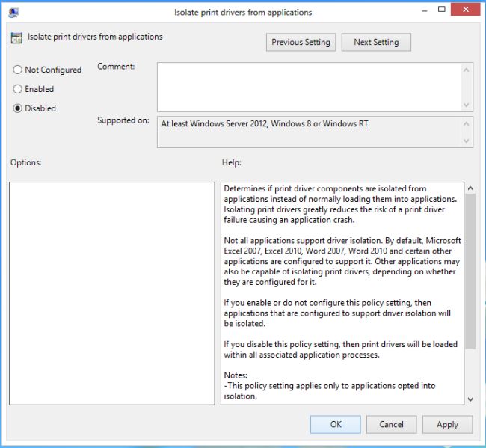Click the Supported on scroll down arrow
This screenshot has width=486, height=448.
[466, 141]
